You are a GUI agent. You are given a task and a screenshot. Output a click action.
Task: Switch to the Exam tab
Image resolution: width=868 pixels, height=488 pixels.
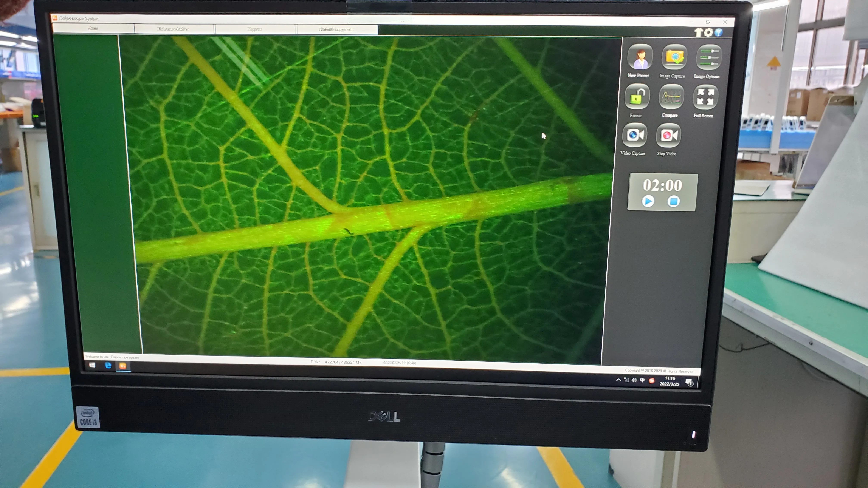[x=93, y=28]
